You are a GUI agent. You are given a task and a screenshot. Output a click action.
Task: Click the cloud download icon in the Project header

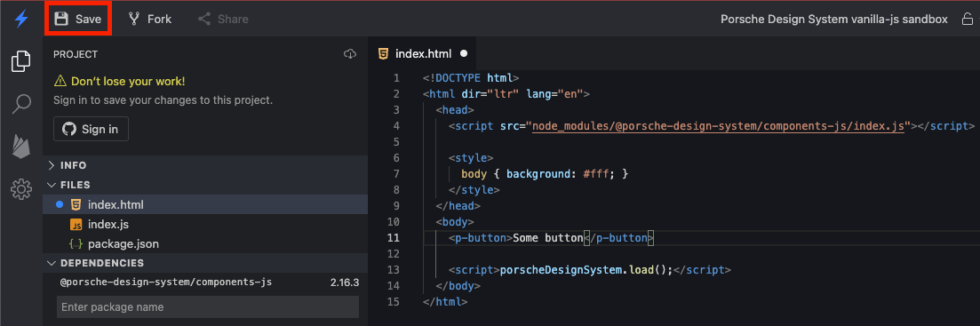(350, 54)
